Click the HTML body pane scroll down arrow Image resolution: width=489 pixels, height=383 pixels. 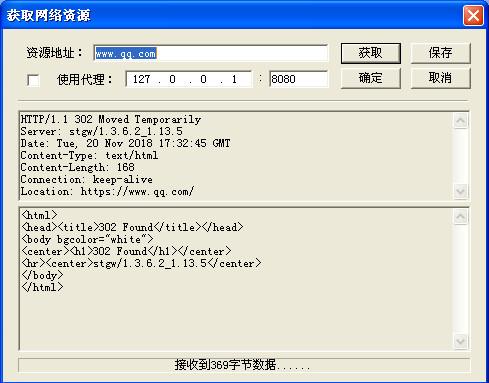pyautogui.click(x=460, y=341)
